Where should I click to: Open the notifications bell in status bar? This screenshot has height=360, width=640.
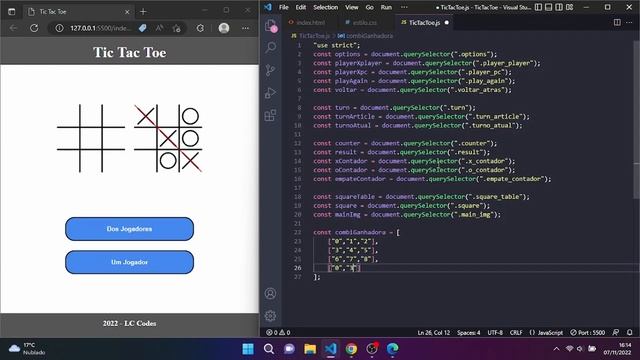(630, 333)
